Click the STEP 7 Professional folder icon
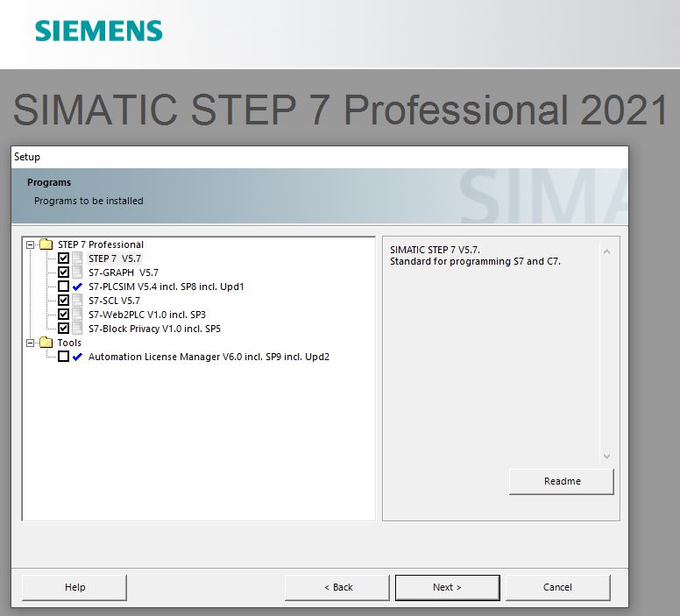Image resolution: width=680 pixels, height=616 pixels. click(x=46, y=244)
